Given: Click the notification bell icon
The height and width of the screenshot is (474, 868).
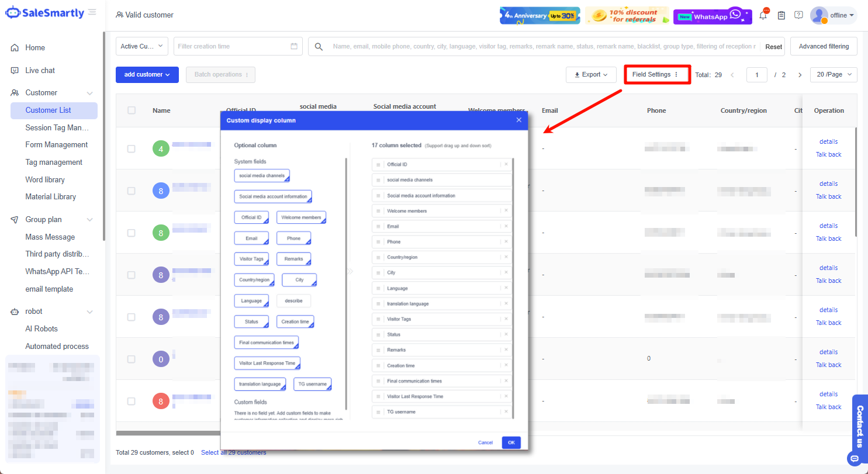Looking at the screenshot, I should pos(763,16).
